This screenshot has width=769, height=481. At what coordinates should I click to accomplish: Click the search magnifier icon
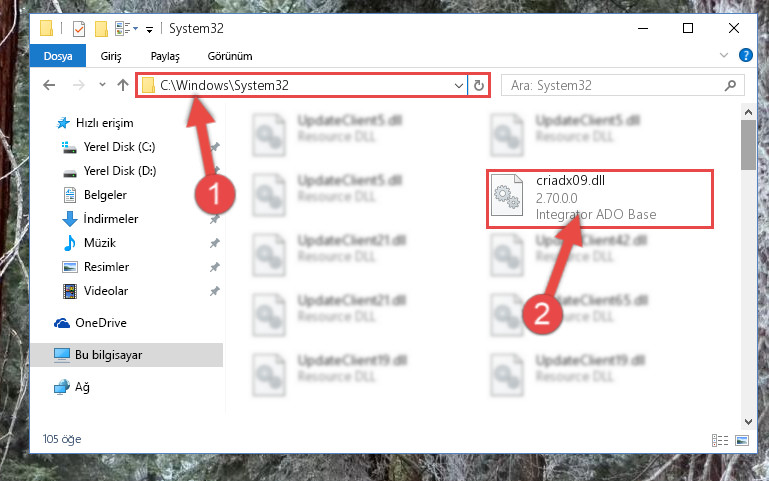[x=730, y=85]
